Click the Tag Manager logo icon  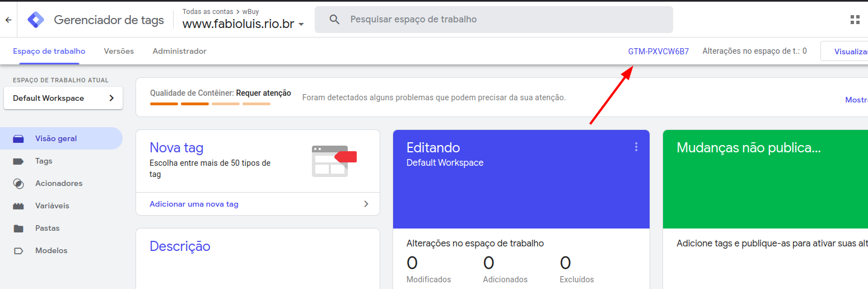(36, 20)
